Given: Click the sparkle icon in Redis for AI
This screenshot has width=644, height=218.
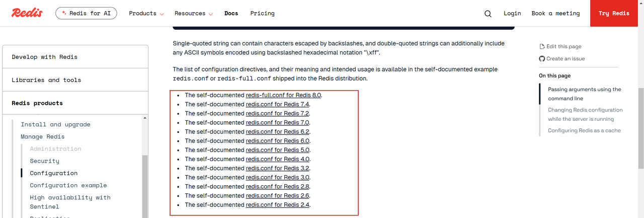Looking at the screenshot, I should tap(64, 14).
